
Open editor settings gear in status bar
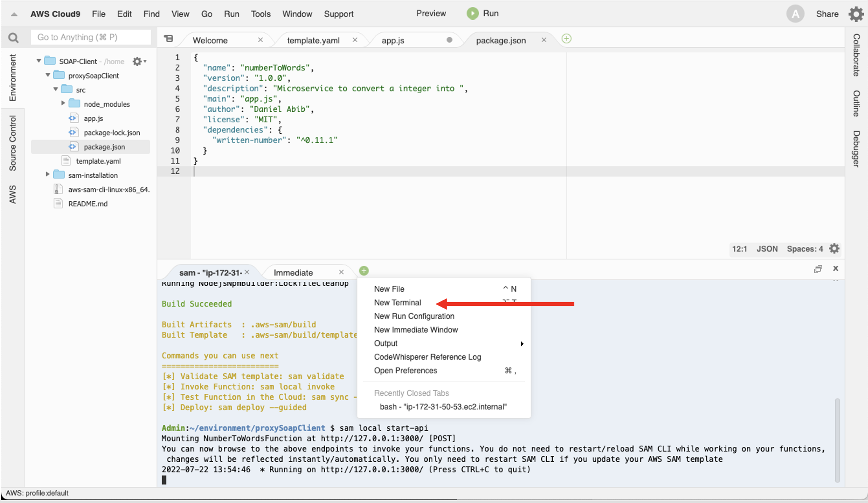pyautogui.click(x=834, y=249)
